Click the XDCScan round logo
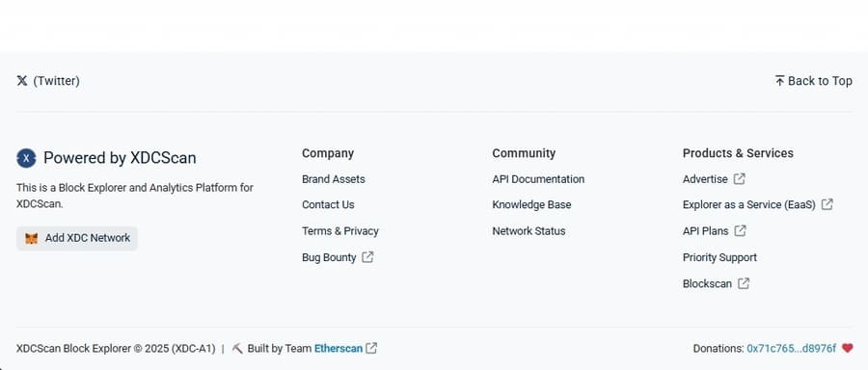Image resolution: width=868 pixels, height=370 pixels. pos(26,158)
